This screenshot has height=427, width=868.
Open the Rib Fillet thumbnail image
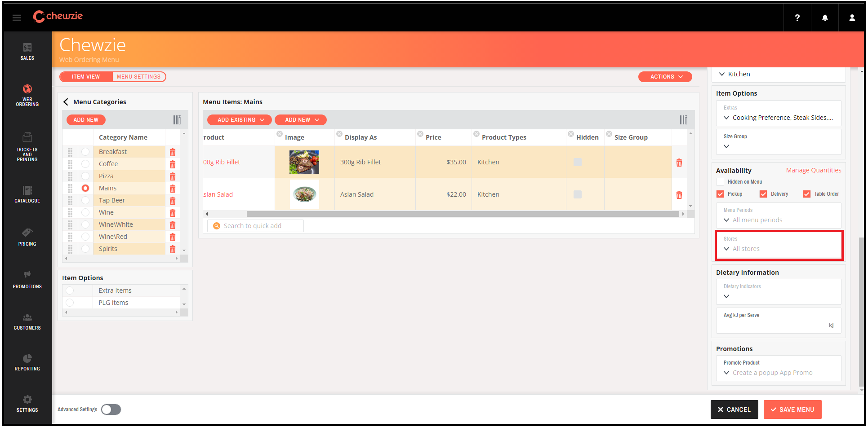coord(304,162)
